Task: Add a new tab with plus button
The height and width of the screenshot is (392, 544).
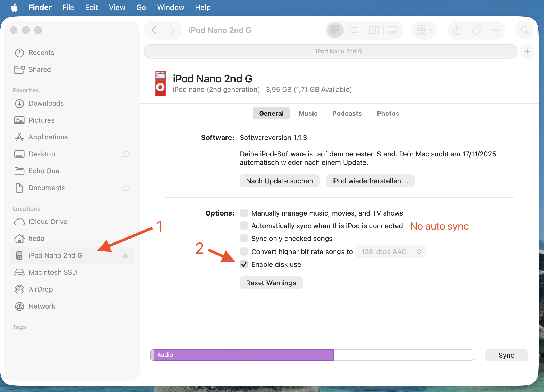Action: pyautogui.click(x=527, y=51)
